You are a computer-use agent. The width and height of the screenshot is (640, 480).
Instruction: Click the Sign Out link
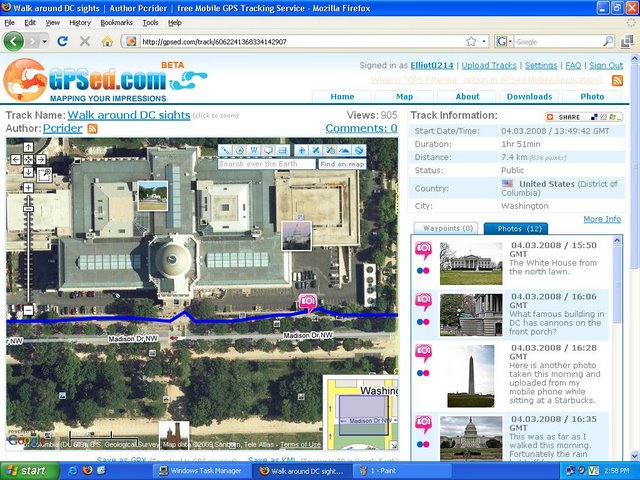(x=606, y=65)
